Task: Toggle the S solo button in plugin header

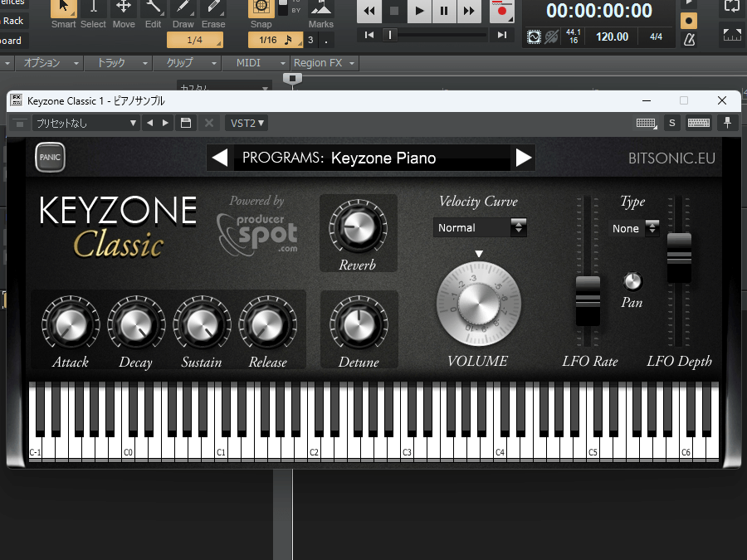Action: pyautogui.click(x=671, y=123)
